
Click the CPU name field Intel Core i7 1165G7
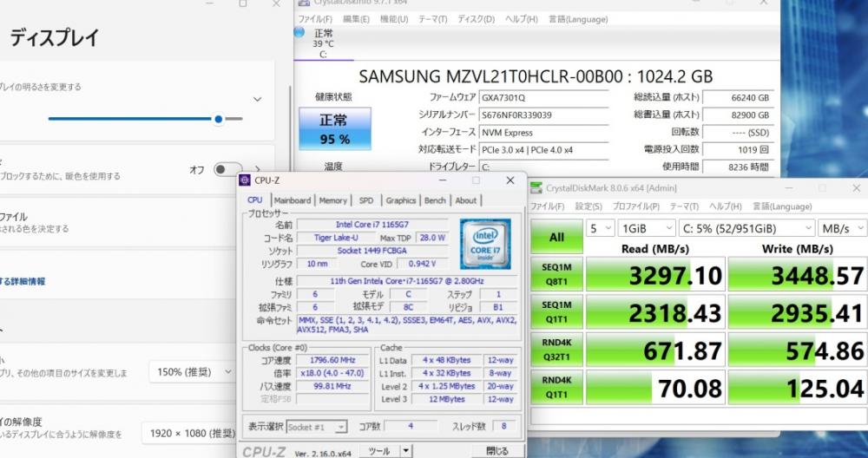point(372,225)
